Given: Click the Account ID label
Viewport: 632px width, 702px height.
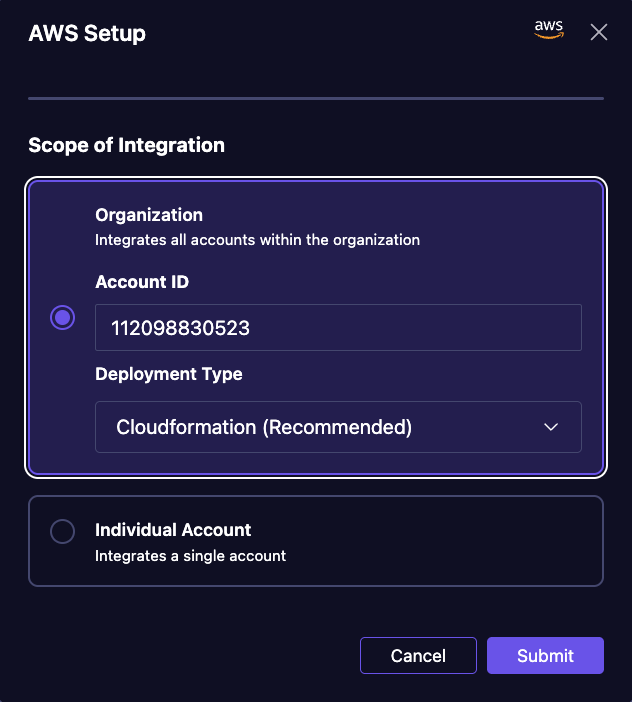Looking at the screenshot, I should (x=142, y=282).
